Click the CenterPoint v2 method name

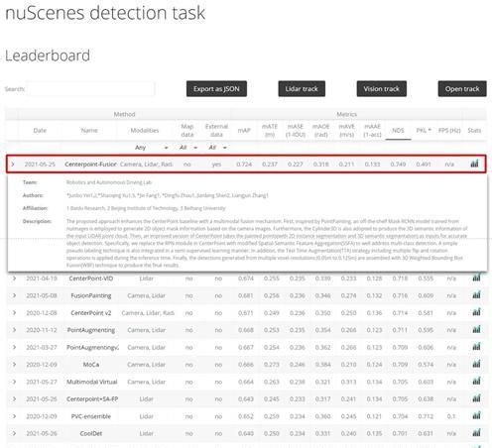click(91, 313)
